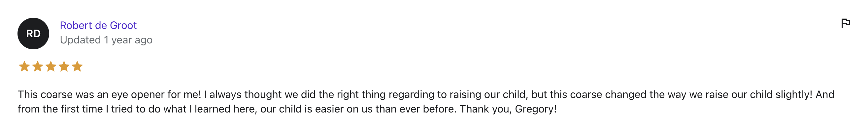
Task: Click the "Updated 1 year ago" timestamp
Action: (106, 40)
